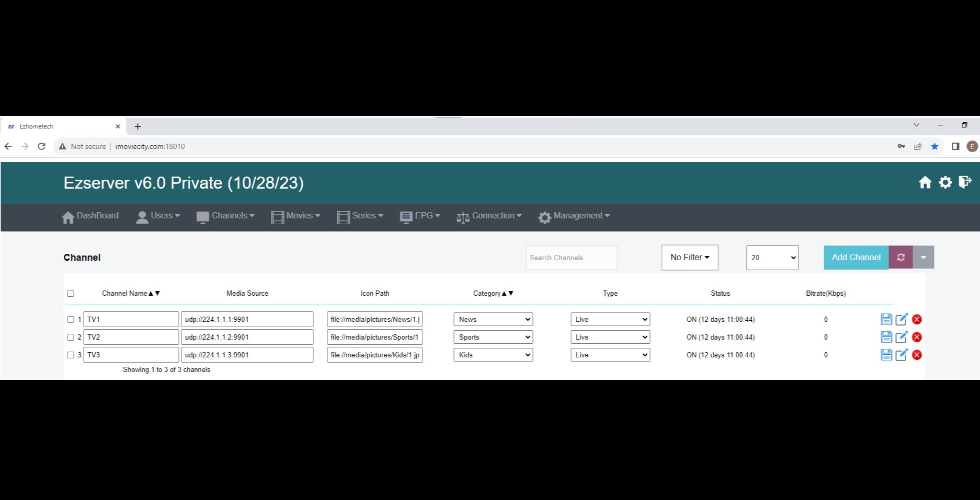
Task: Click the Kids icon path field
Action: 375,355
